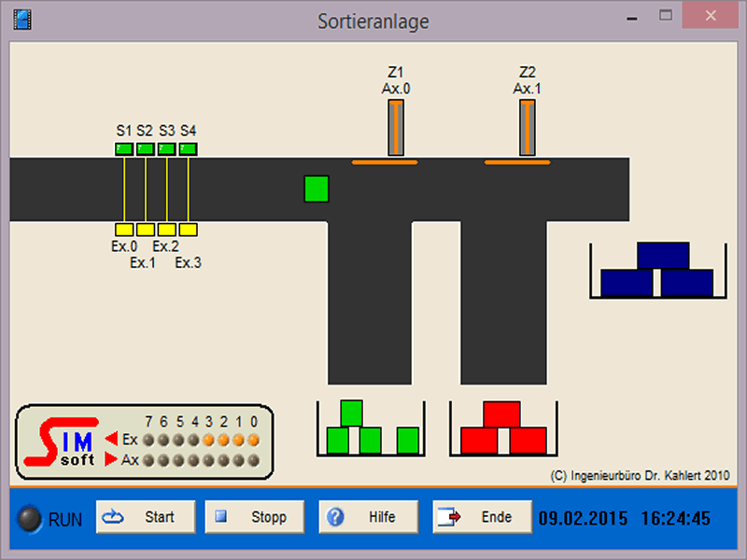The height and width of the screenshot is (560, 747).
Task: Select the Z1 cylinder actuator
Action: pos(397,128)
